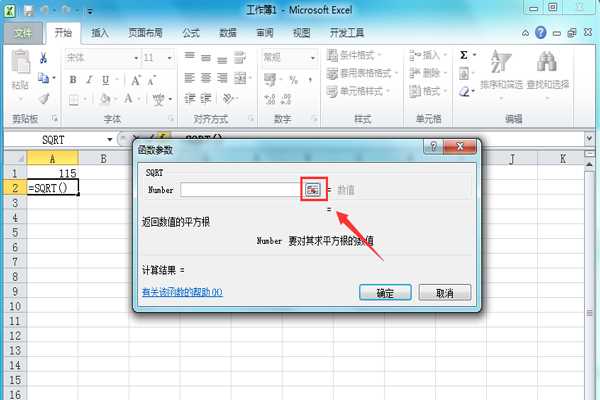Open the number format (常规) dropdown
Image resolution: width=600 pixels, height=400 pixels.
[x=313, y=58]
